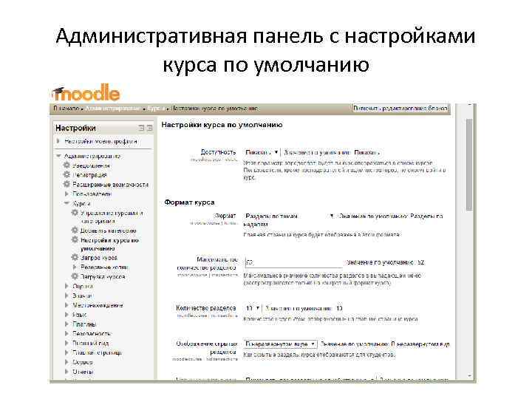The width and height of the screenshot is (532, 399).
Task: Hide the Настройки block using left header icon
Action: tap(141, 129)
